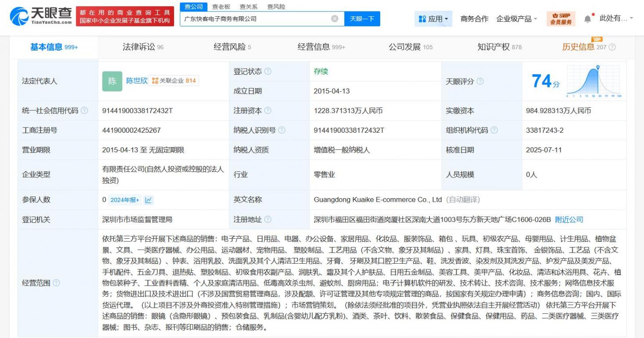Viewport: 644px width, 338px height.
Task: Click the help icon next to 登记状态
Action: (268, 72)
